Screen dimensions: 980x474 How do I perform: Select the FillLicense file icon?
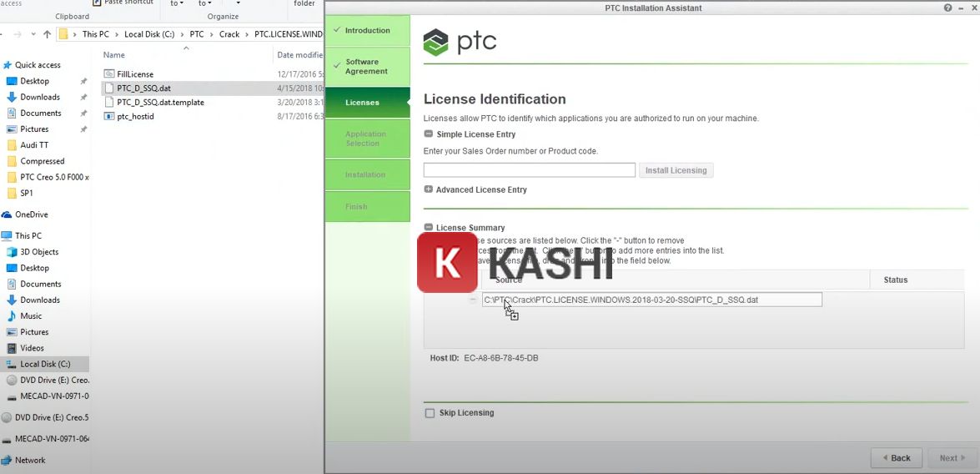[x=108, y=73]
